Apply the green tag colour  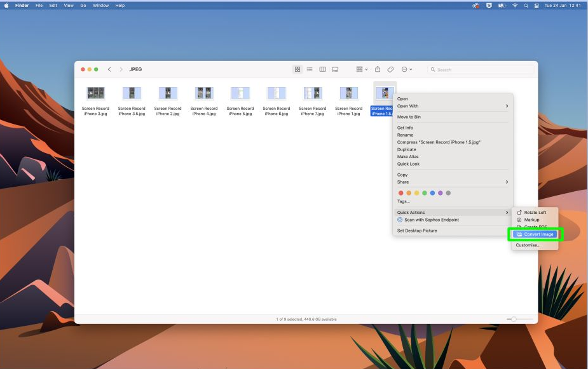425,193
